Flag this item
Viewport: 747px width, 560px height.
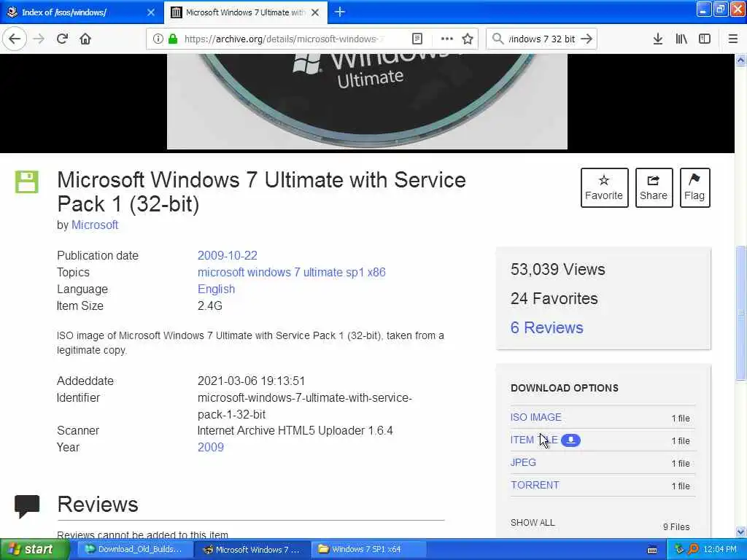click(x=694, y=187)
